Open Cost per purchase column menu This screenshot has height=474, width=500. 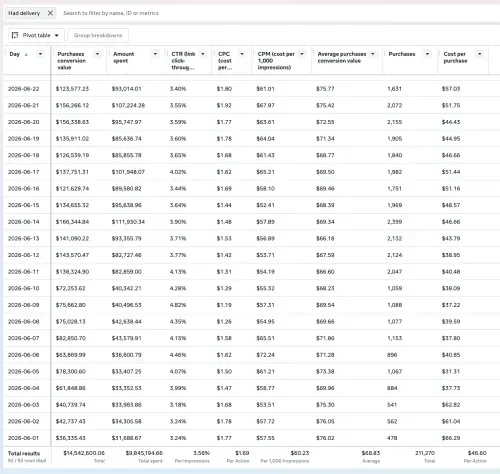[x=480, y=54]
